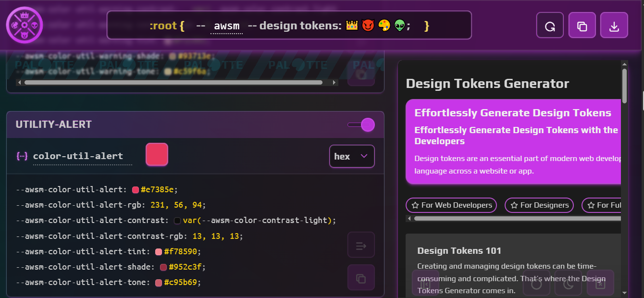Click the left arrow of the tags scroller
This screenshot has width=644, height=298.
pyautogui.click(x=409, y=218)
